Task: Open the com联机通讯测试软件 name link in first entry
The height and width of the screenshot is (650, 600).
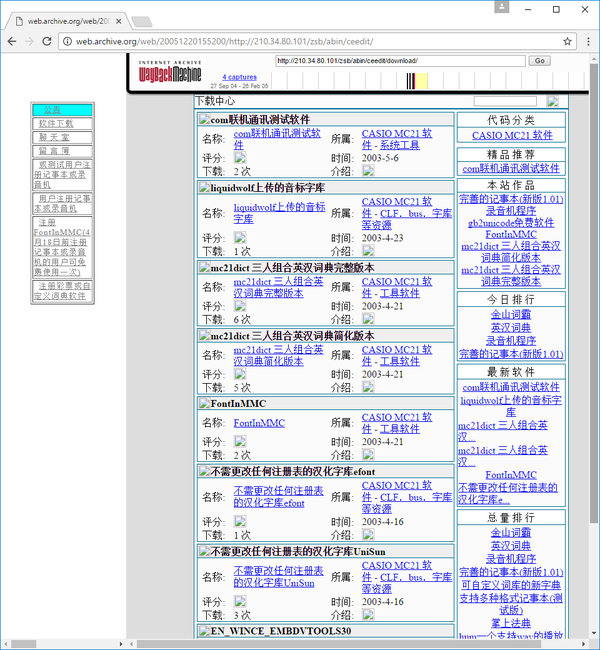Action: [x=277, y=139]
